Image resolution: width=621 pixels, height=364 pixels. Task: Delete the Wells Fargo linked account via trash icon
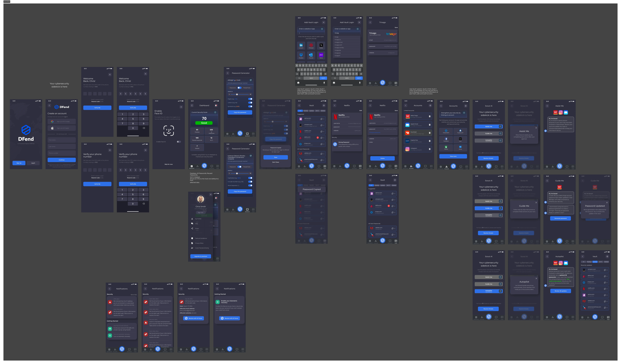(430, 116)
